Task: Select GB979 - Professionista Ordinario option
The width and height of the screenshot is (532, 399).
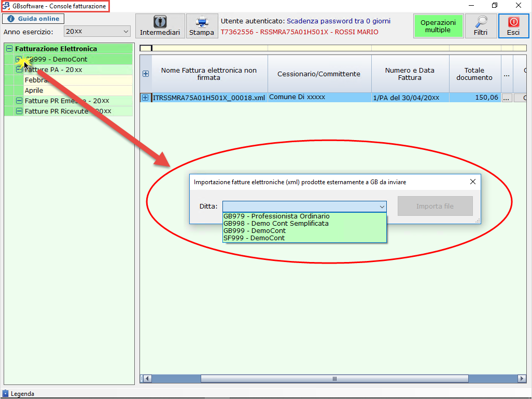Action: pyautogui.click(x=276, y=216)
